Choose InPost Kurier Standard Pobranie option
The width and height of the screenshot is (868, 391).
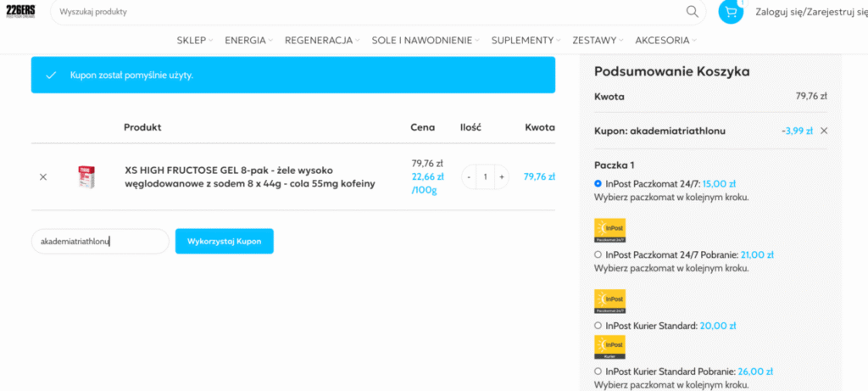click(598, 371)
